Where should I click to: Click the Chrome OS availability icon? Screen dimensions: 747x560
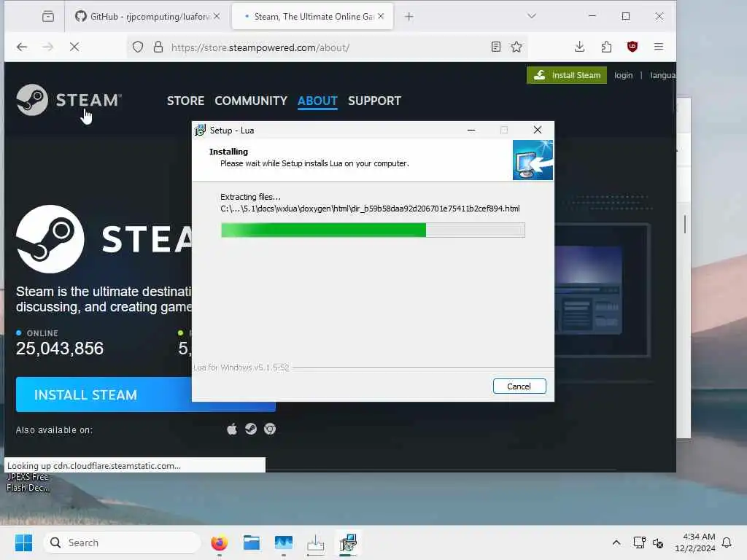click(x=270, y=429)
